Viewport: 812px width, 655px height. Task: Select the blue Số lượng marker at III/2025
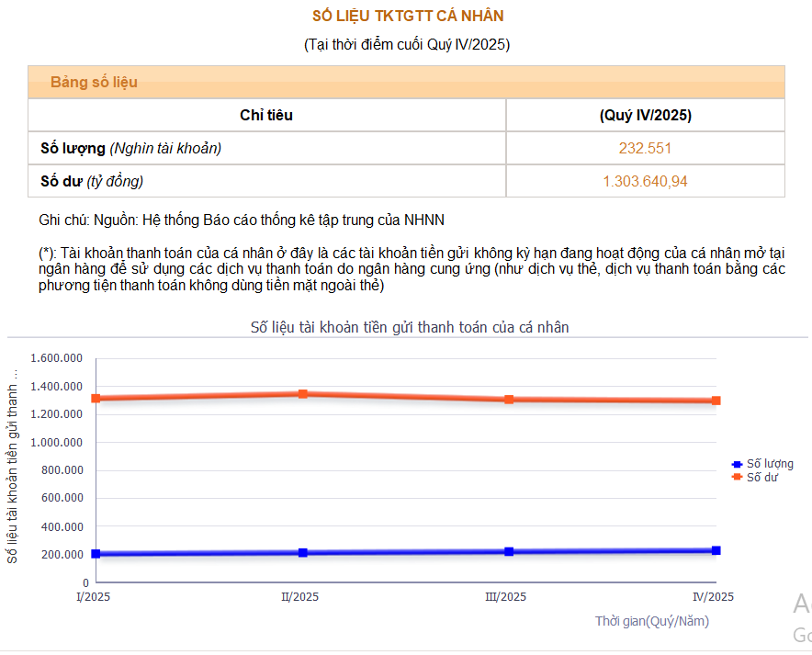point(509,552)
